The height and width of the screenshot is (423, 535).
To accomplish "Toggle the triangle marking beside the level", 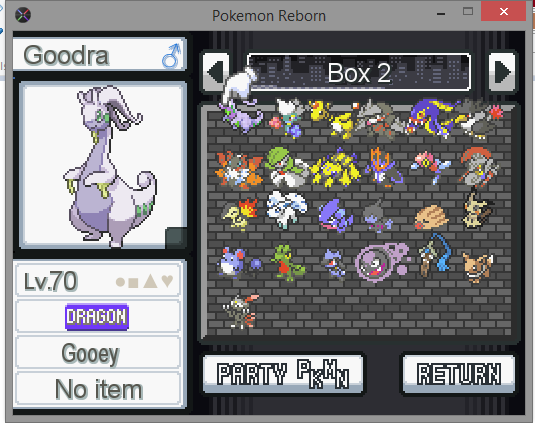I will point(150,281).
